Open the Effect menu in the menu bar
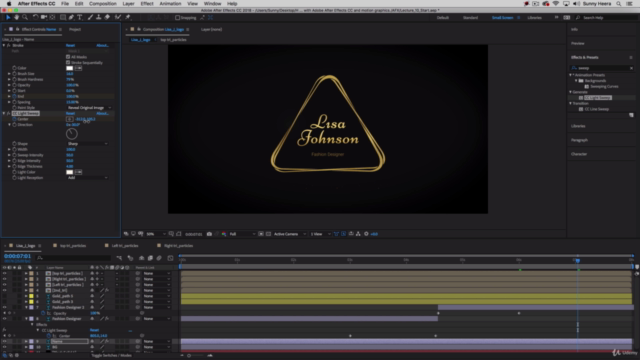The height and width of the screenshot is (360, 640). pos(147,4)
